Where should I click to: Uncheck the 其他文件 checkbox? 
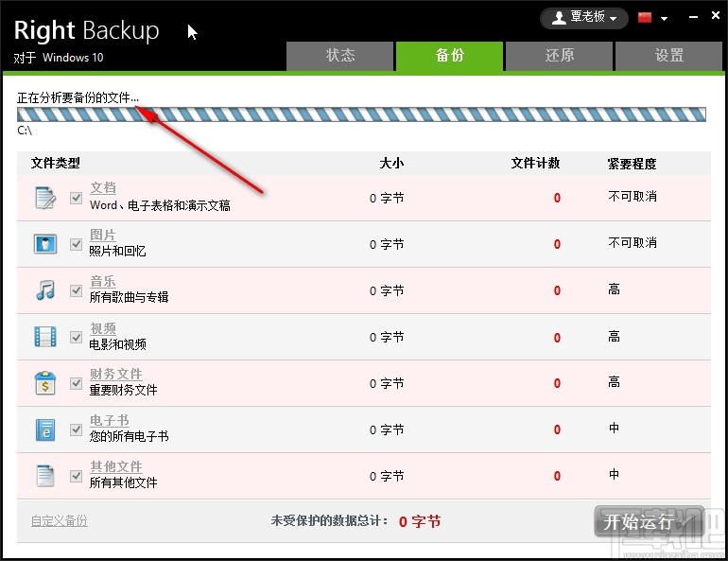coord(77,477)
